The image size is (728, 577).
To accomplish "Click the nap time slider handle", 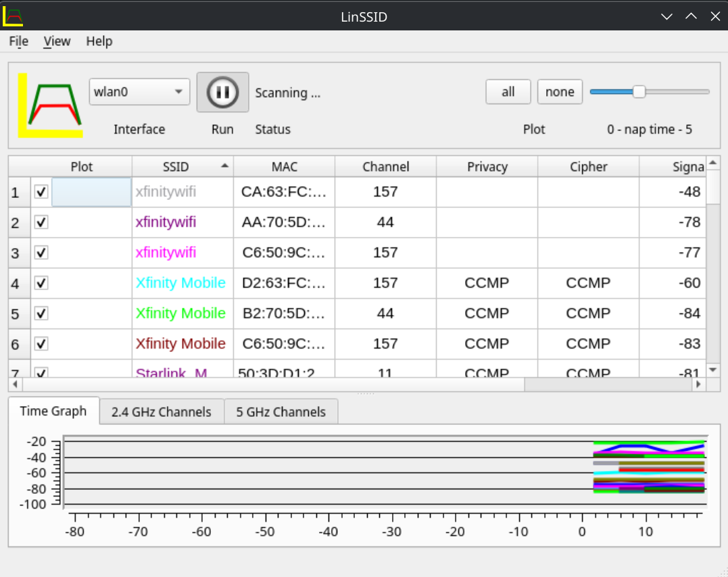I will coord(639,92).
